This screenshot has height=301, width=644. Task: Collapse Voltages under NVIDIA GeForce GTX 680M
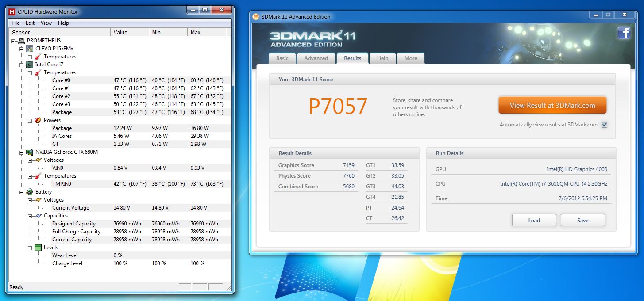pyautogui.click(x=30, y=160)
